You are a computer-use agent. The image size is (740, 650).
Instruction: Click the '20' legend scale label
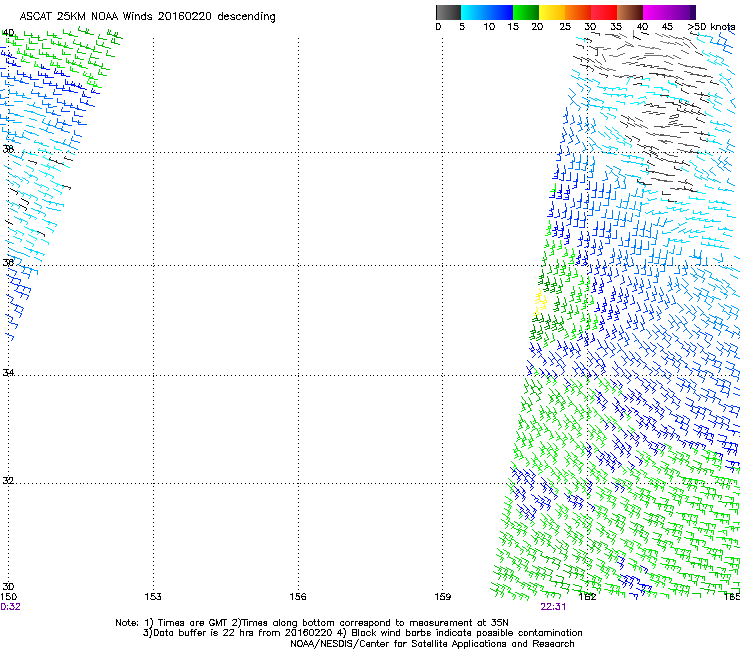[537, 26]
